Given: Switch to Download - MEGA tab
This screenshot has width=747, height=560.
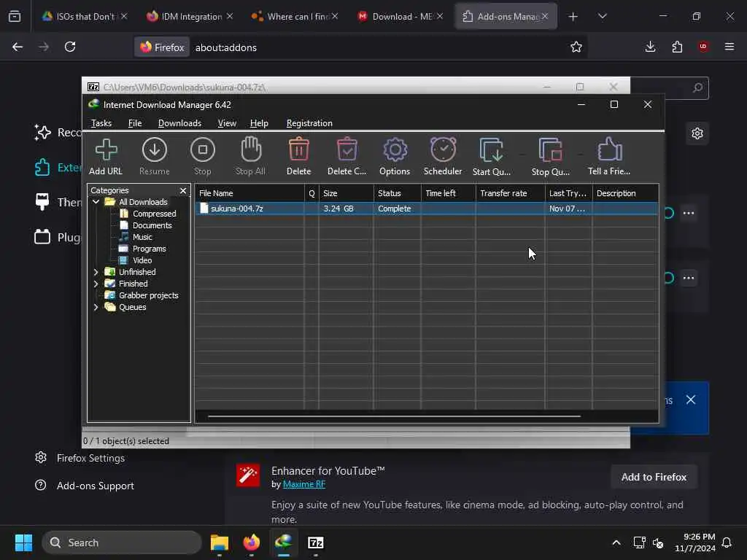Looking at the screenshot, I should click(400, 16).
